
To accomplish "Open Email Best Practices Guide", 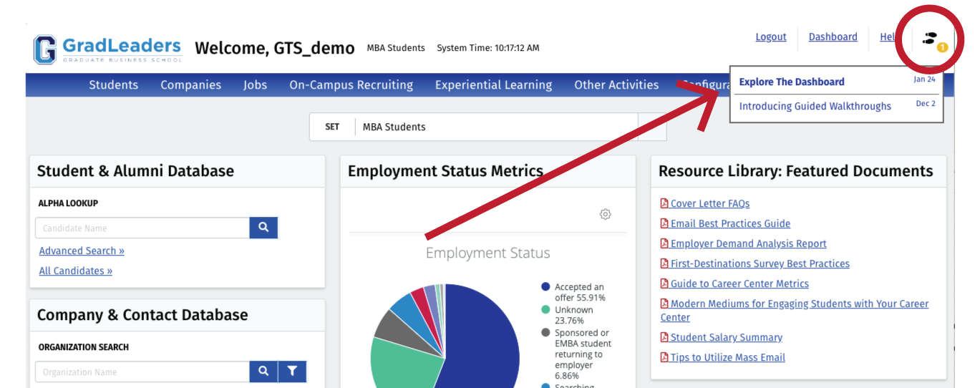I will pyautogui.click(x=730, y=224).
